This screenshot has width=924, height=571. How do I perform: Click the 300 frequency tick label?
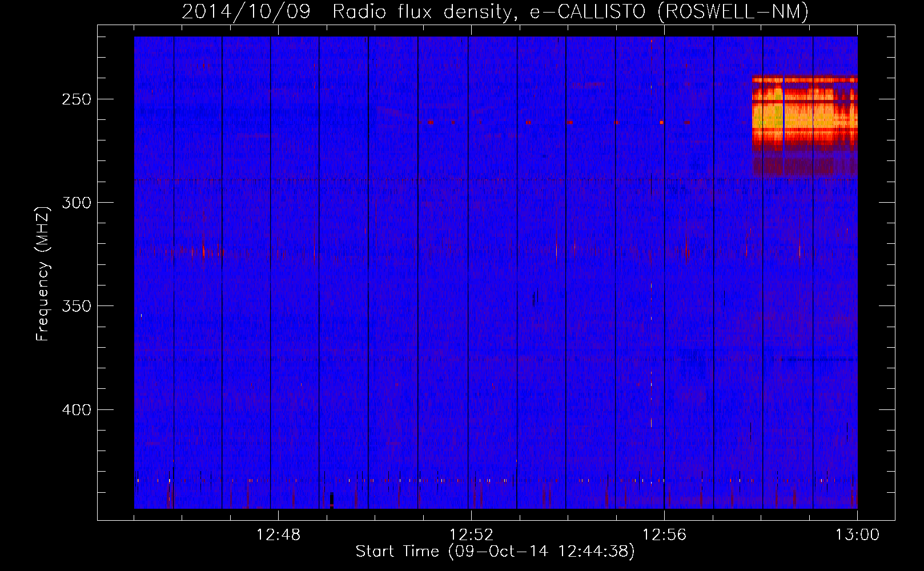77,203
